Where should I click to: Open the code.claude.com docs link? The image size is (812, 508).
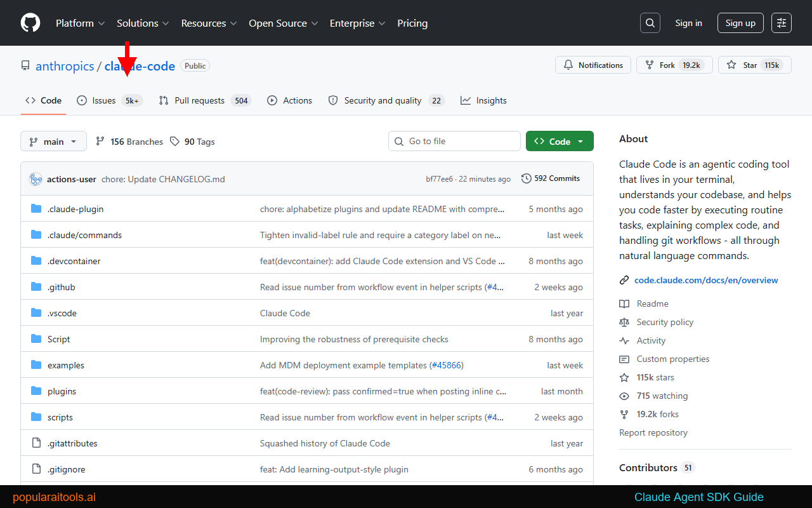tap(705, 279)
